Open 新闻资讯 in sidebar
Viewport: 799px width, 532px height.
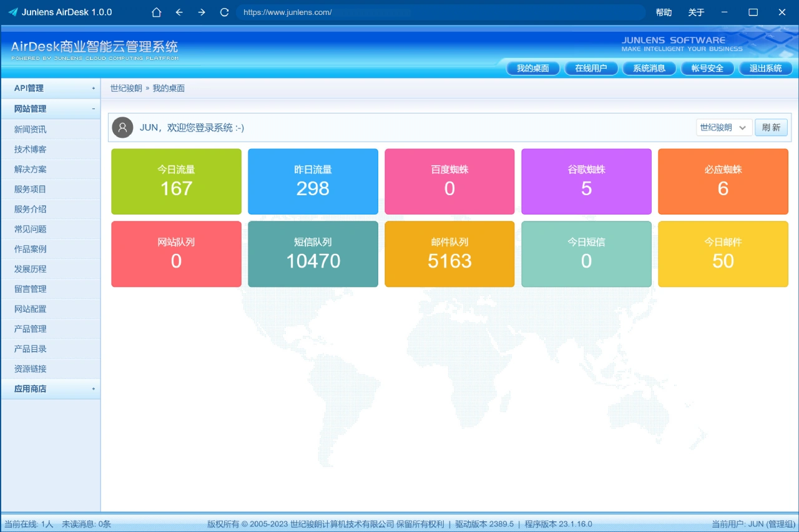point(51,129)
